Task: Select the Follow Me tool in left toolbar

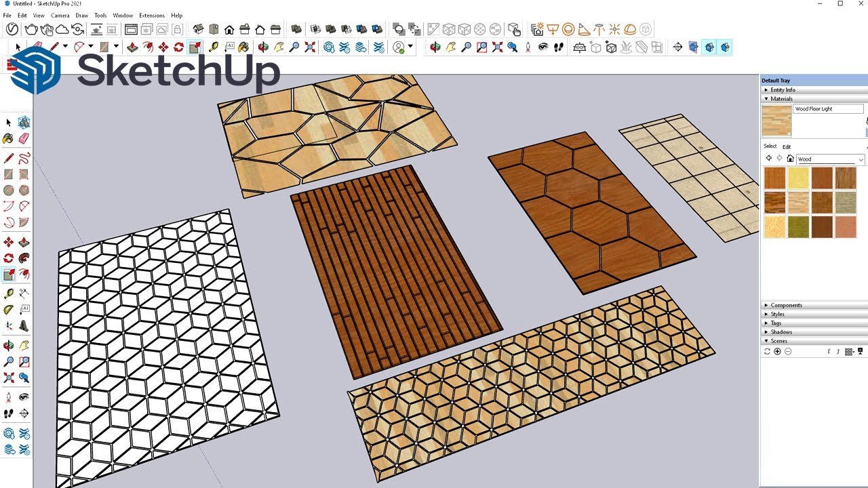Action: coord(24,258)
